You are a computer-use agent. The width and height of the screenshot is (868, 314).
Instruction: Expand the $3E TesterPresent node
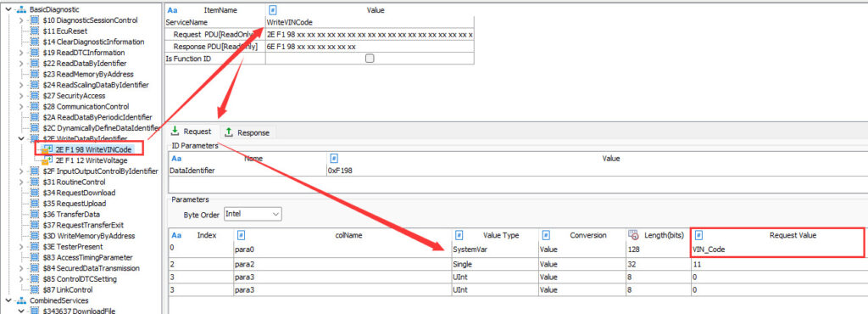pos(21,247)
